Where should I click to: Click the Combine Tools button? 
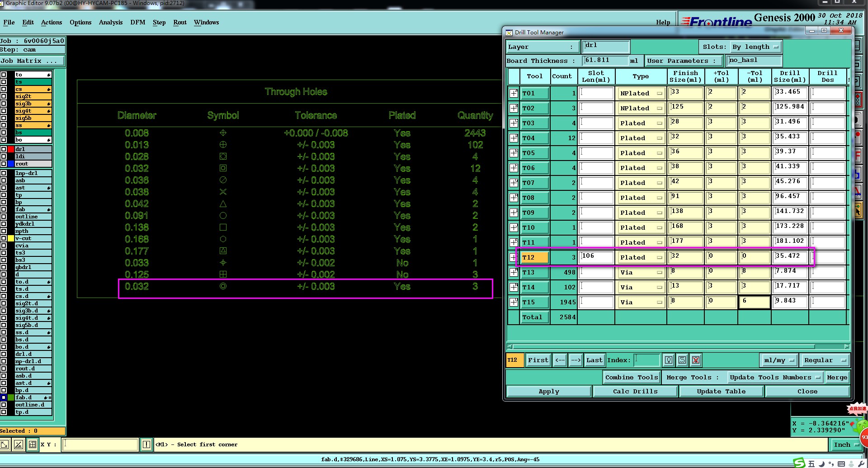632,377
